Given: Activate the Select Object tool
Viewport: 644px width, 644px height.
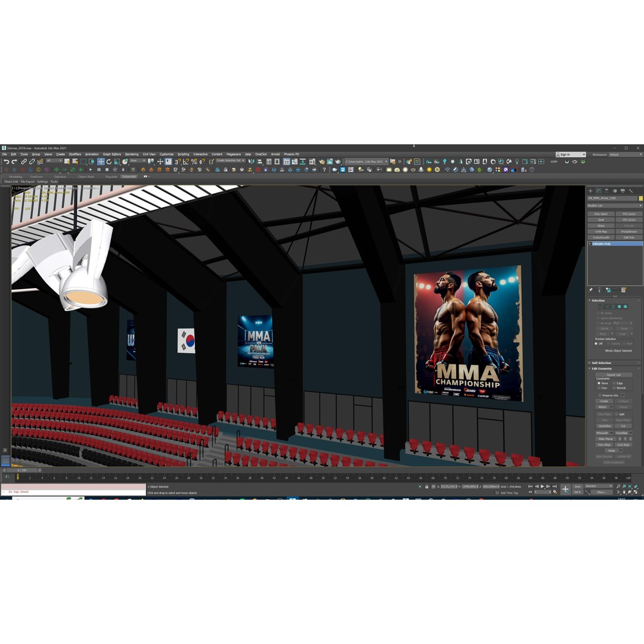Looking at the screenshot, I should (x=67, y=162).
